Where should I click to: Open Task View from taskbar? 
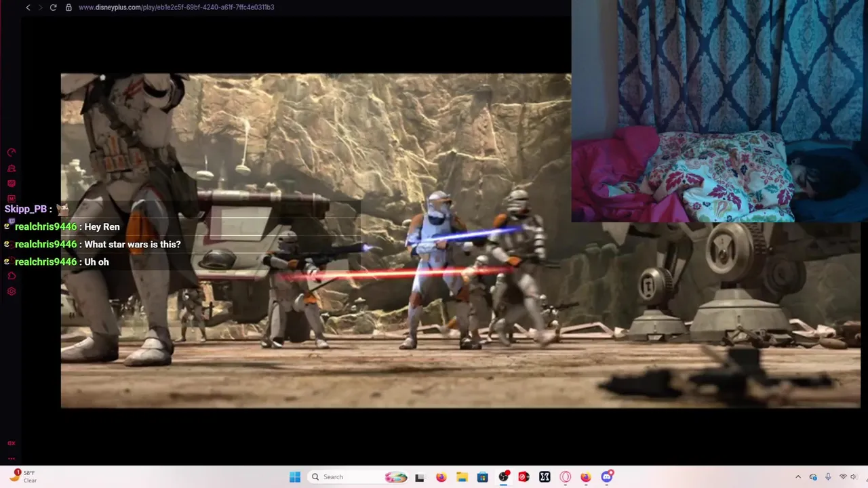click(420, 477)
